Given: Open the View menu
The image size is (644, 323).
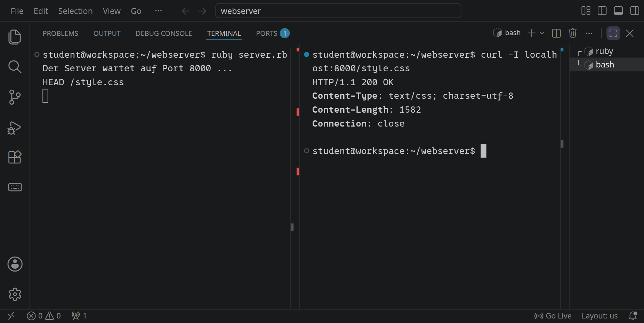Looking at the screenshot, I should [112, 11].
